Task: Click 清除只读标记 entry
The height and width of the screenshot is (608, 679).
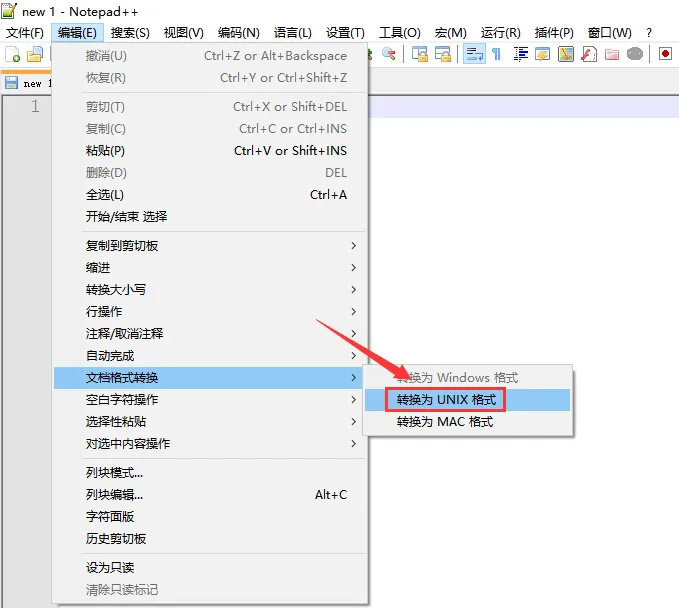Action: (210, 590)
